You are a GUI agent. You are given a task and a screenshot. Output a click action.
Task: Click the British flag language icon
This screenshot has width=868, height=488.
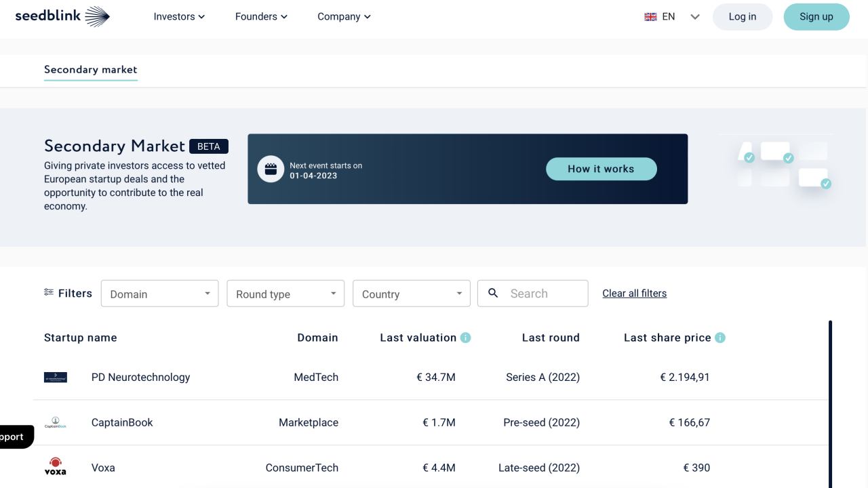coord(650,16)
